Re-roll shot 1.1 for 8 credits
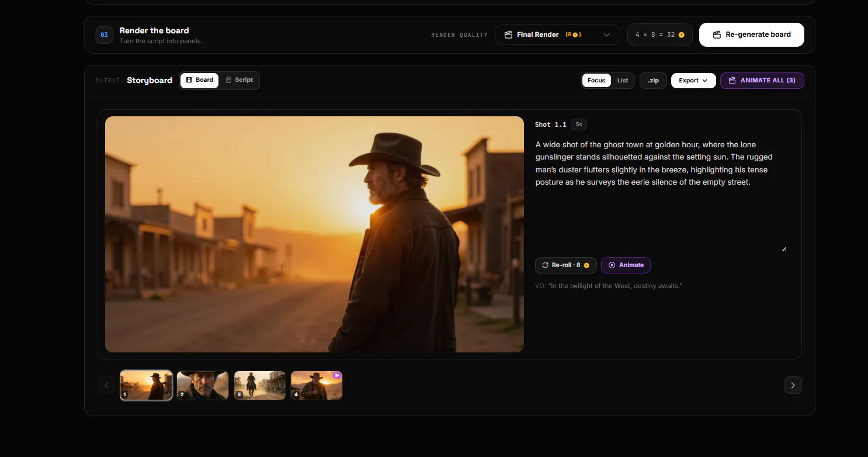 tap(565, 265)
